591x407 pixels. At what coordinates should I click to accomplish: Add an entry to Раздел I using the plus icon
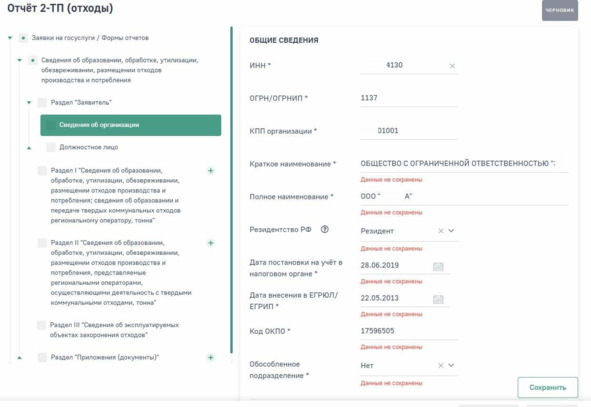(x=211, y=170)
